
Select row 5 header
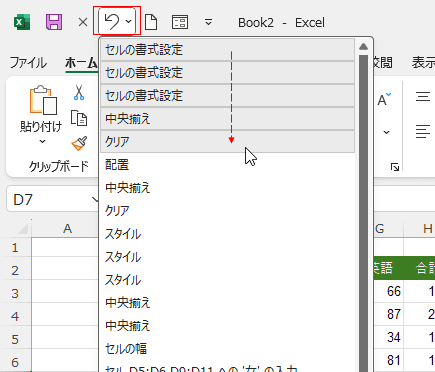[15, 339]
